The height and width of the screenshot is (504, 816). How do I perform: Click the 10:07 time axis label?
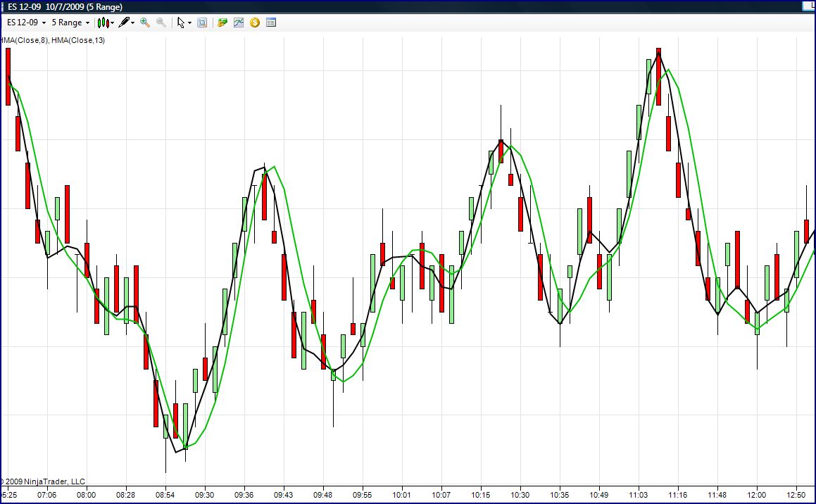441,495
